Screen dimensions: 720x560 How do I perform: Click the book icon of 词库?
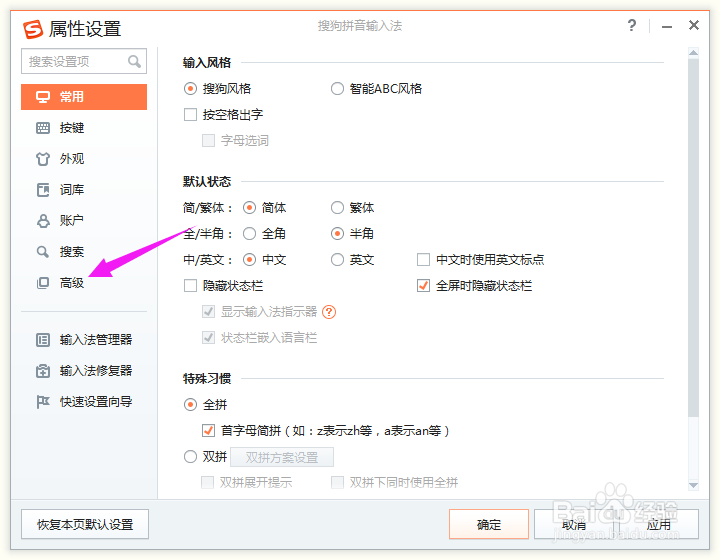click(43, 190)
